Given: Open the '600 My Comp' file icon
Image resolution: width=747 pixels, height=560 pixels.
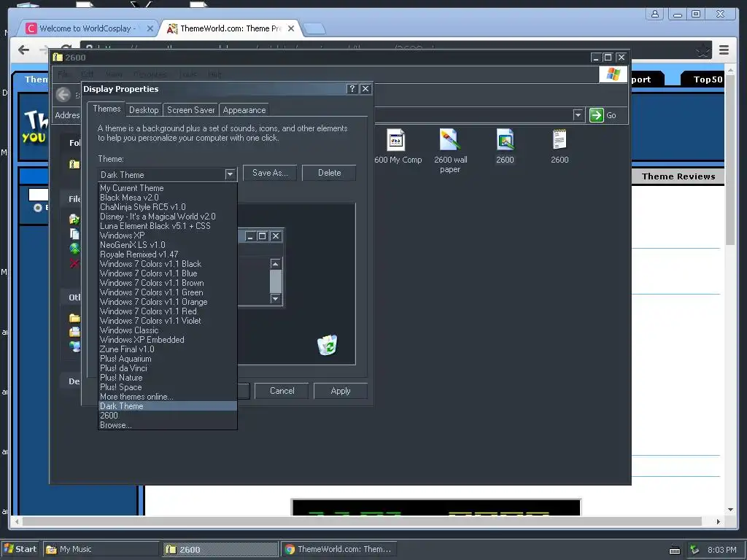Looking at the screenshot, I should [x=396, y=140].
